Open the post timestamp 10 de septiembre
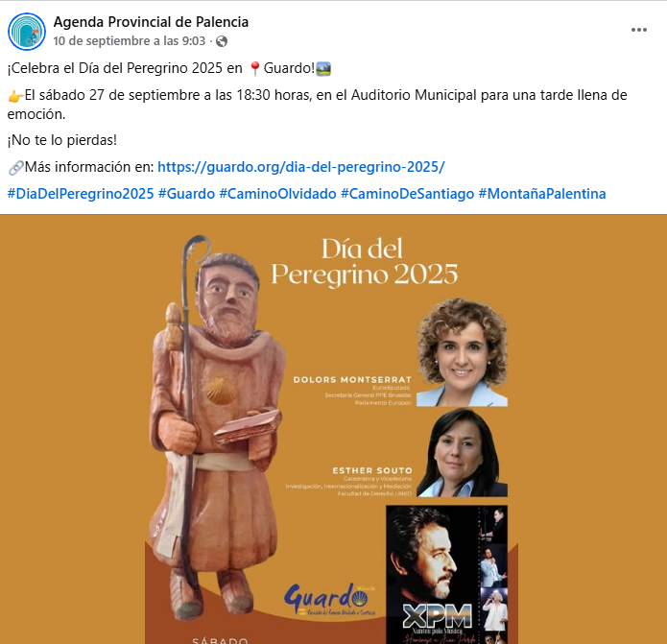This screenshot has height=644, width=667. (x=130, y=41)
